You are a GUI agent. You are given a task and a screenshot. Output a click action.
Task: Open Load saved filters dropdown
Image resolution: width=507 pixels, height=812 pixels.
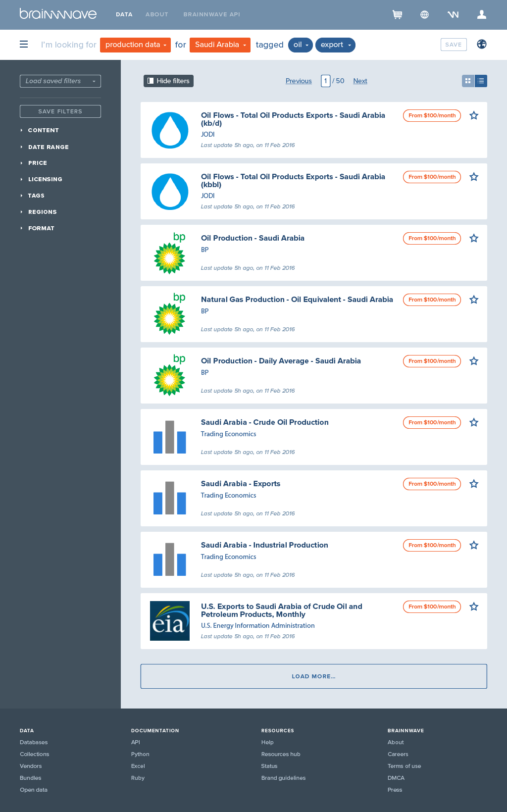pyautogui.click(x=60, y=81)
